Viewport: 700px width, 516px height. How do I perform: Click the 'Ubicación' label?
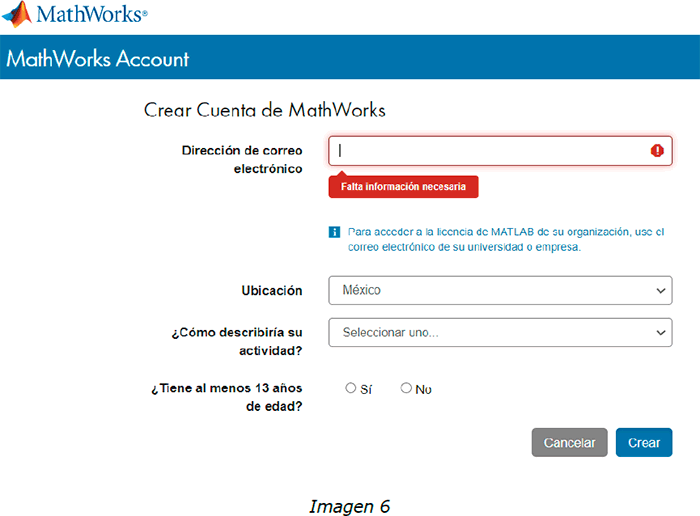tap(271, 291)
